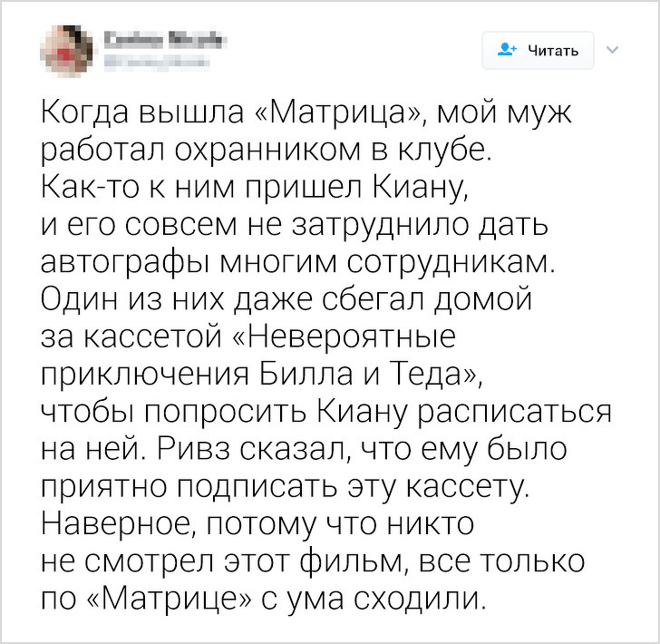This screenshot has height=644, width=660.
Task: Open the blurred profile avatar
Action: 64,51
